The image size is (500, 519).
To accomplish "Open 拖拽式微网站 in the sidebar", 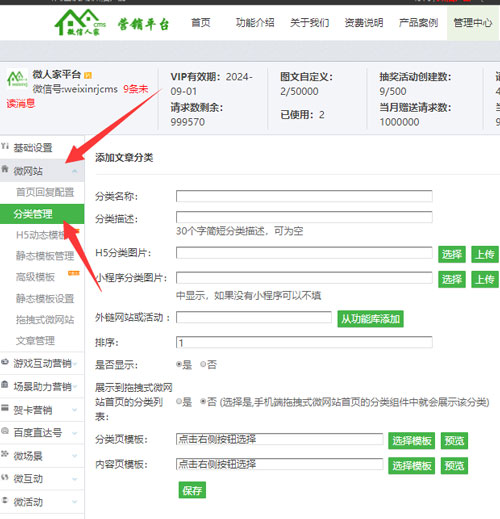I will [45, 320].
